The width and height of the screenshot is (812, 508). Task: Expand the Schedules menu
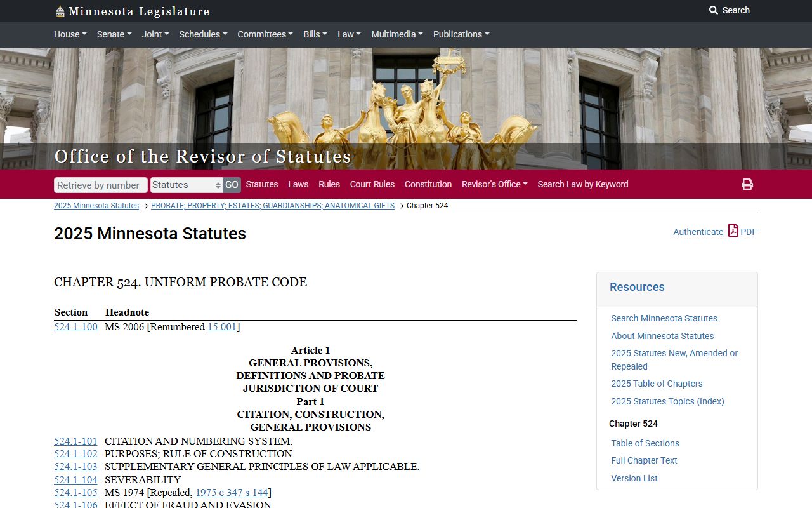[203, 34]
